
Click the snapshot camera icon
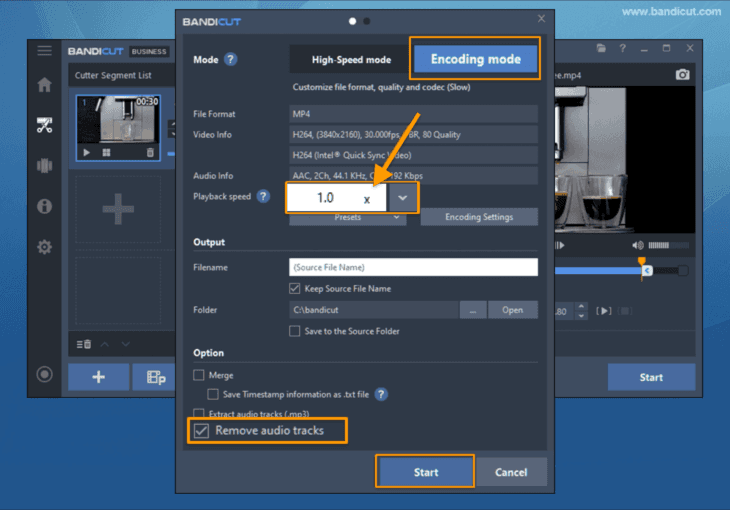pyautogui.click(x=683, y=75)
